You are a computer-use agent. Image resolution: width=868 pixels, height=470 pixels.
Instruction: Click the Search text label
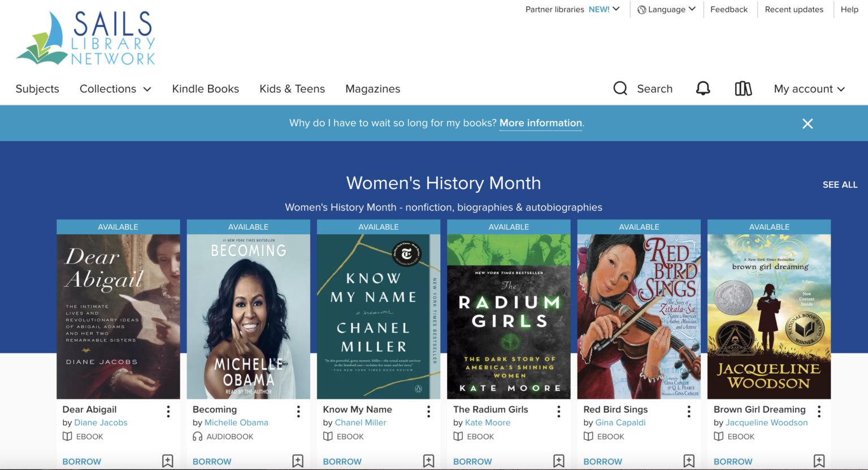[x=655, y=89]
